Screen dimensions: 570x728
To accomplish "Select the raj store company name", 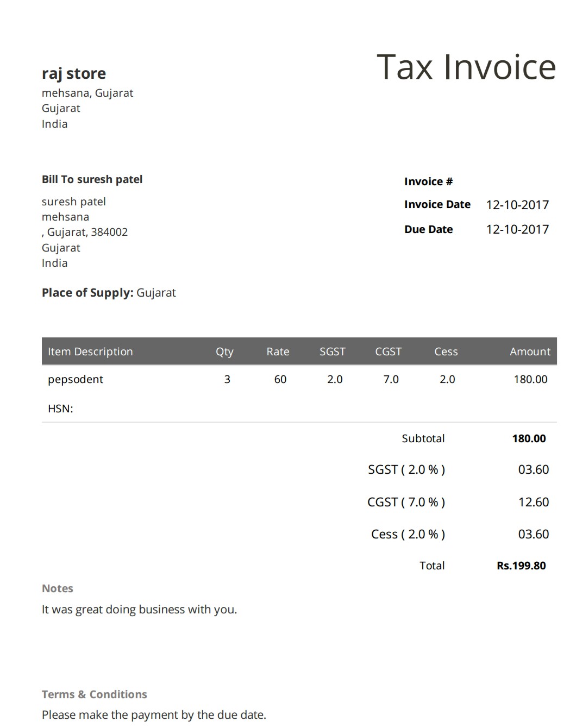I will pyautogui.click(x=74, y=74).
